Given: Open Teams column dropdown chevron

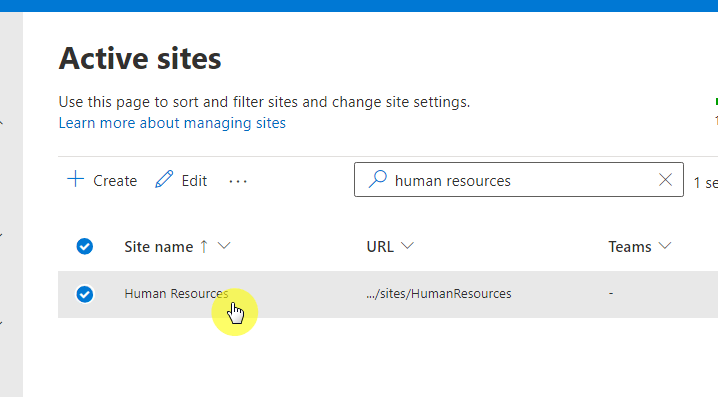Looking at the screenshot, I should point(665,246).
